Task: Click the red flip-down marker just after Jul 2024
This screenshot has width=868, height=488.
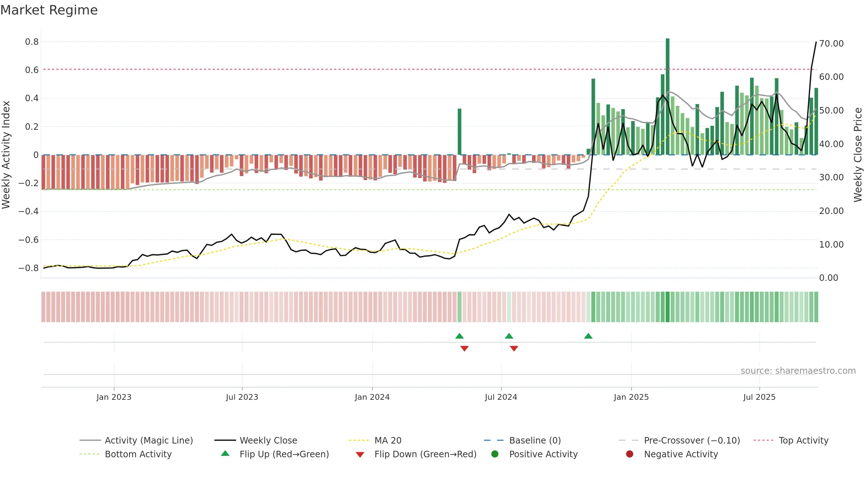Action: 514,348
